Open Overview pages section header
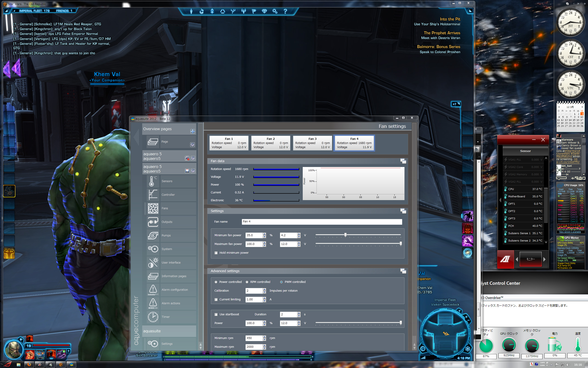The image size is (588, 368). [x=169, y=129]
